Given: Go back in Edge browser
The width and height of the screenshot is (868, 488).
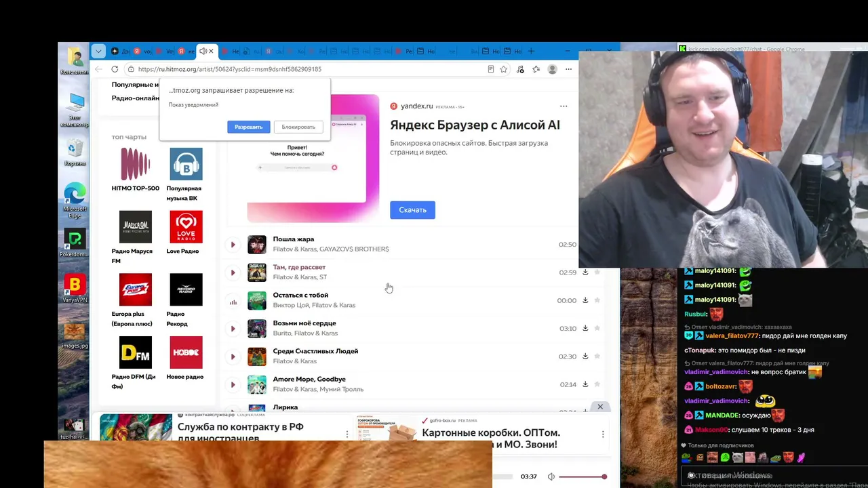Looking at the screenshot, I should click(x=98, y=69).
